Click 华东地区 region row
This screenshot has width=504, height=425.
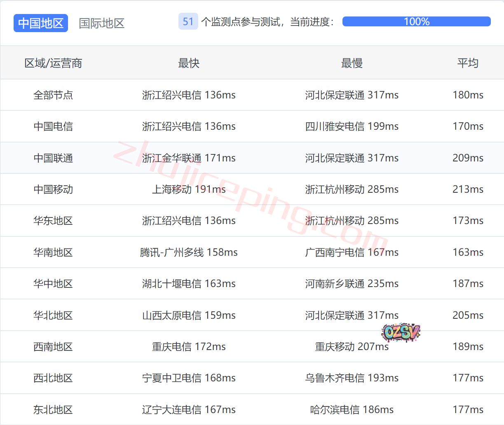click(53, 221)
